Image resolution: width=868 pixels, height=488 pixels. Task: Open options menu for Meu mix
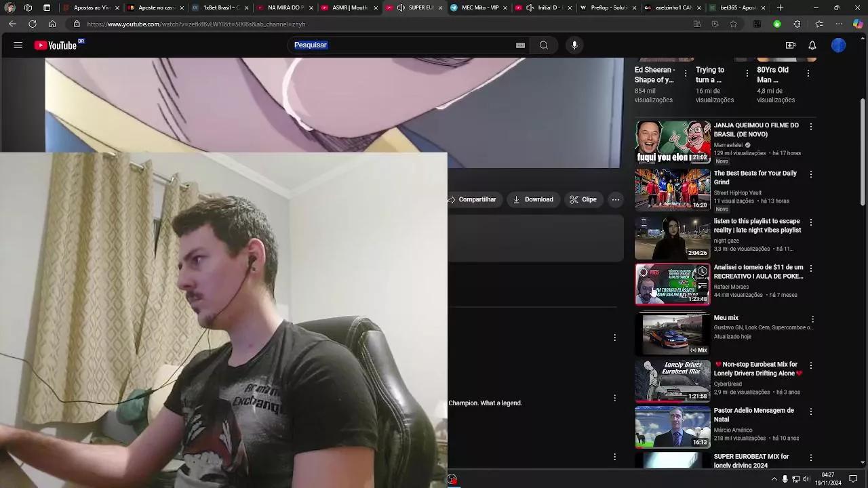(813, 319)
